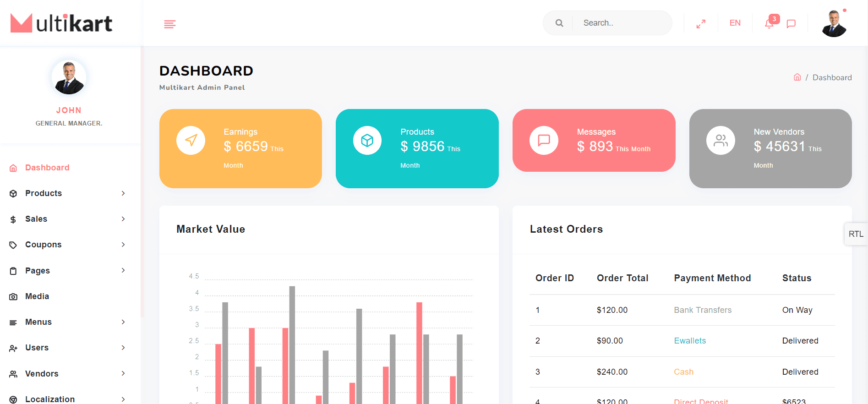Screen dimensions: 868x404
Task: Click the Payment Method column header
Action: [712, 278]
